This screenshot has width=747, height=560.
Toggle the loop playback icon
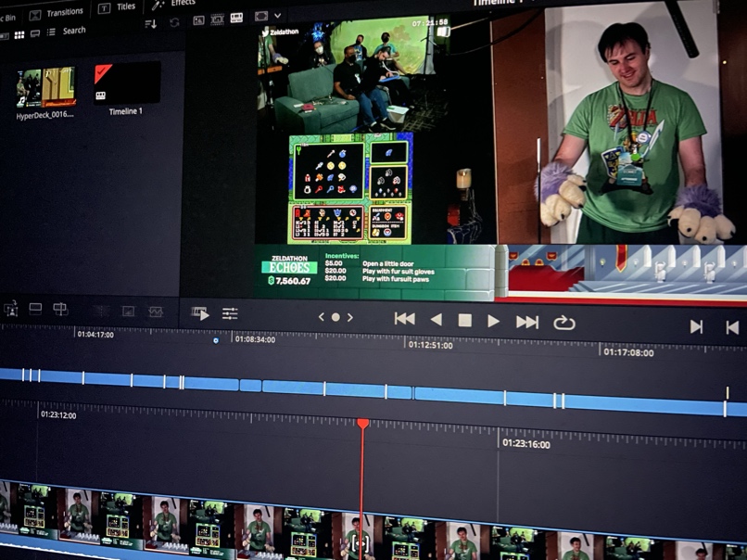pos(563,323)
